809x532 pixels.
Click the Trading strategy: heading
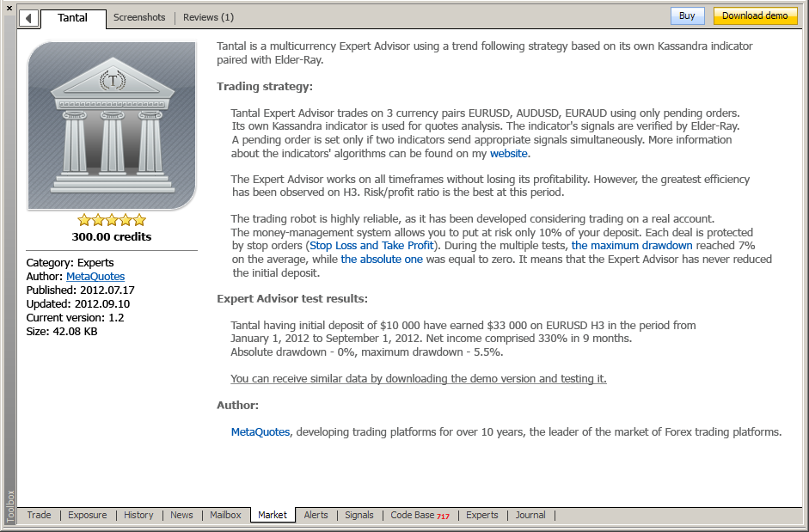pos(265,86)
